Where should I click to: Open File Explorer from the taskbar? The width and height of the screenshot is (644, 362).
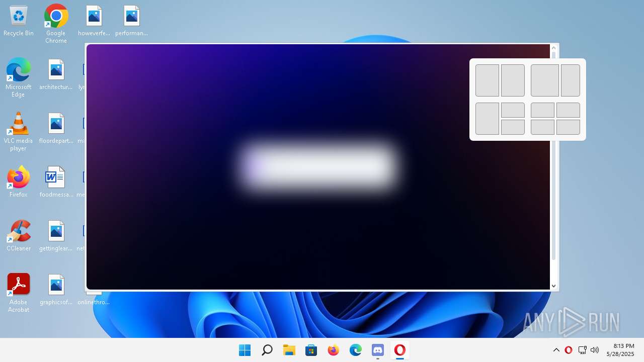click(x=289, y=350)
